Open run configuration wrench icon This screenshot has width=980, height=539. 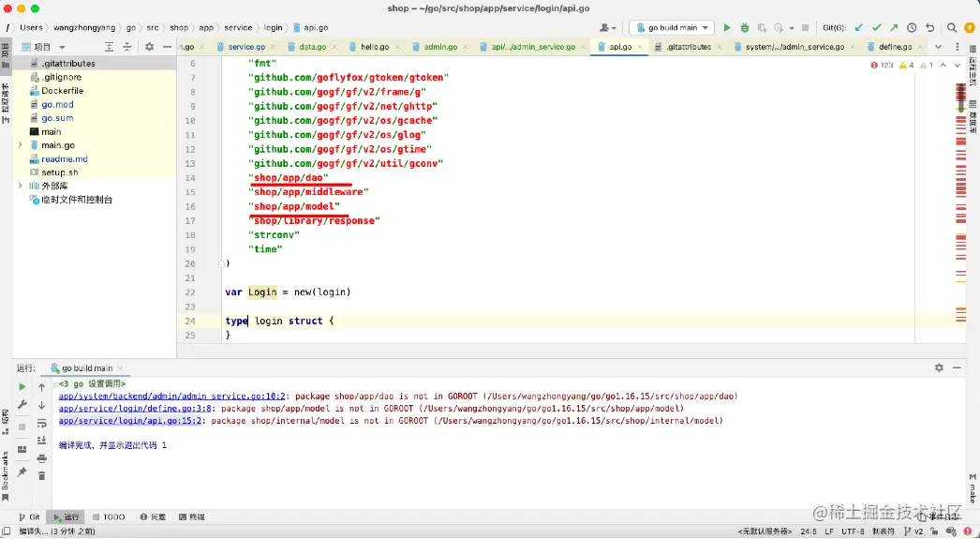tap(22, 405)
